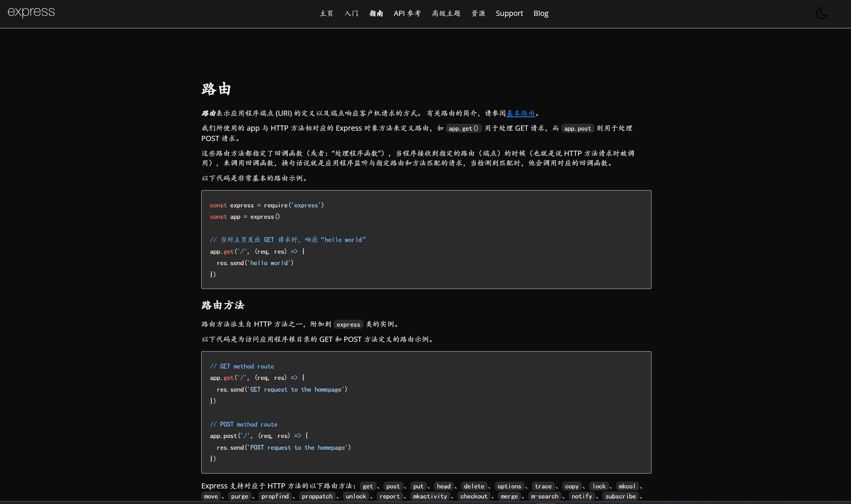Go to the Support page
The height and width of the screenshot is (504, 851).
pos(509,13)
